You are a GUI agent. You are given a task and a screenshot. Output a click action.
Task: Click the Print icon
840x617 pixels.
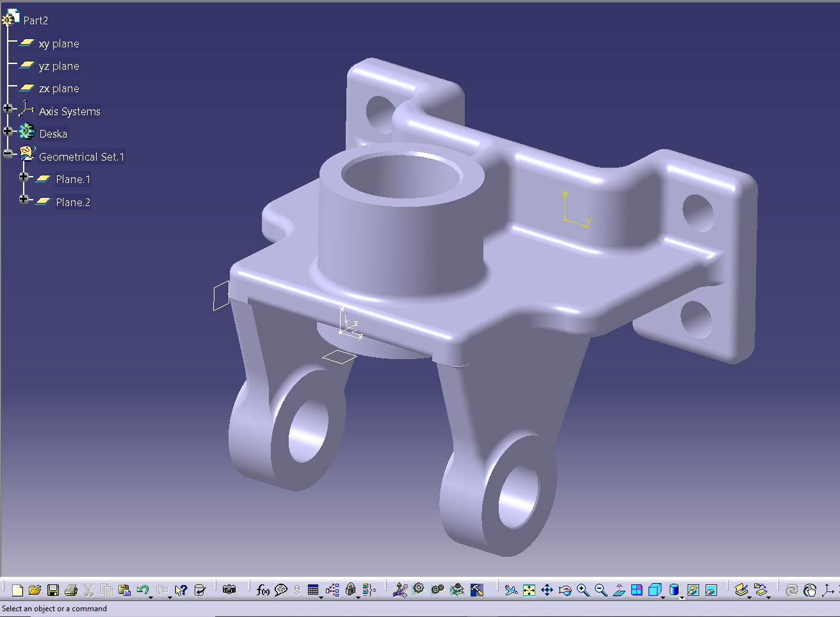click(71, 590)
